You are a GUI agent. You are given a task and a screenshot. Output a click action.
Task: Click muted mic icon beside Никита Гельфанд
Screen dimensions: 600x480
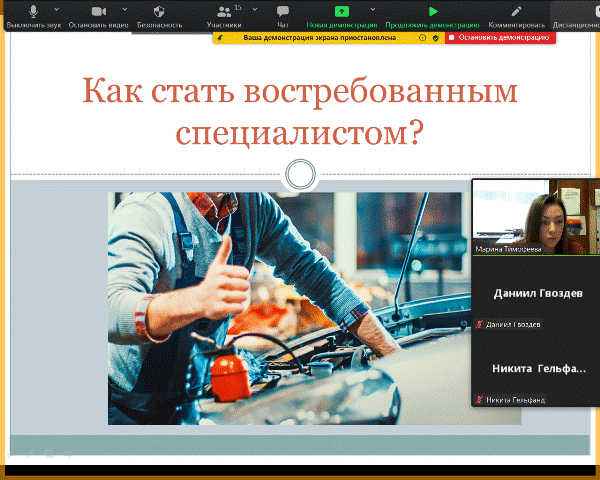(480, 400)
